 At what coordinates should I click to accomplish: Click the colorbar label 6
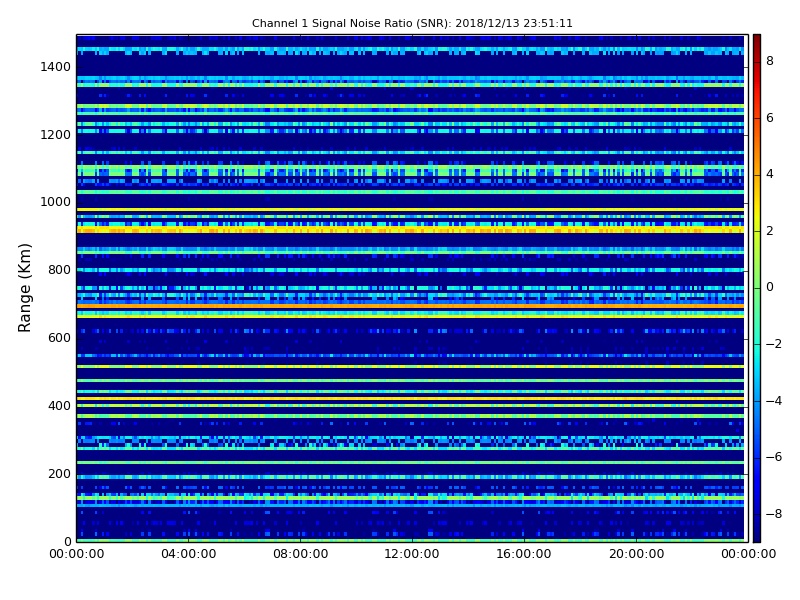tap(770, 118)
